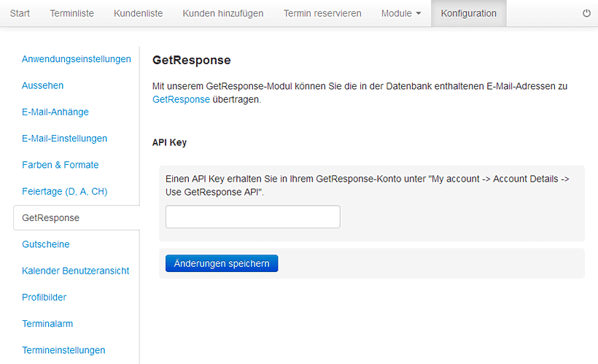Open Termineinstellungen in the sidebar
This screenshot has width=598, height=364.
pos(63,350)
